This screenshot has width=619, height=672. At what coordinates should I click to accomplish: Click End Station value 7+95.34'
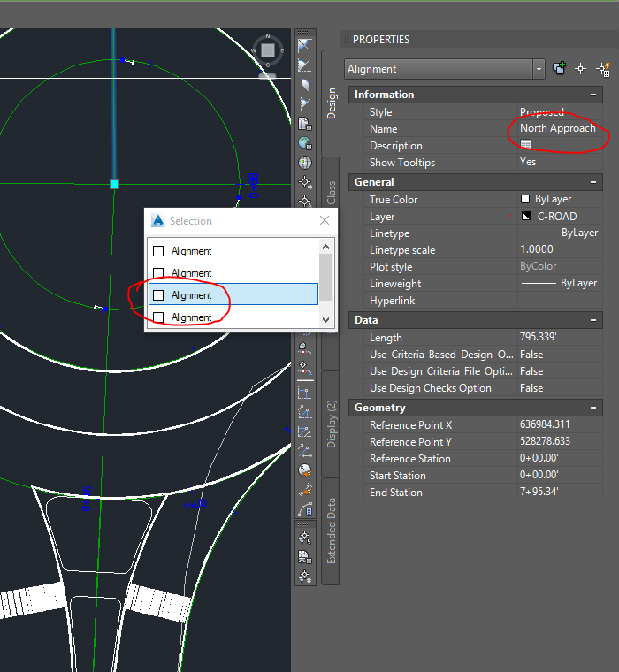(x=539, y=492)
